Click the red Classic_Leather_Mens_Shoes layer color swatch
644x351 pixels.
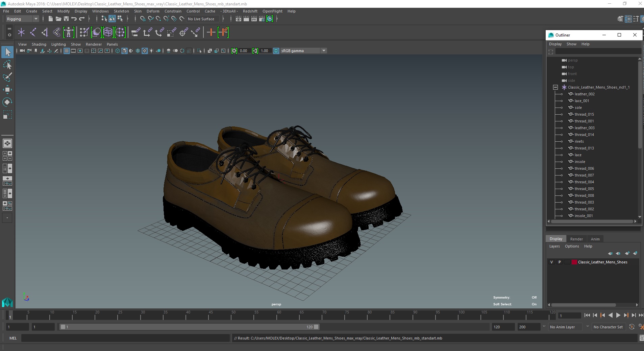574,262
